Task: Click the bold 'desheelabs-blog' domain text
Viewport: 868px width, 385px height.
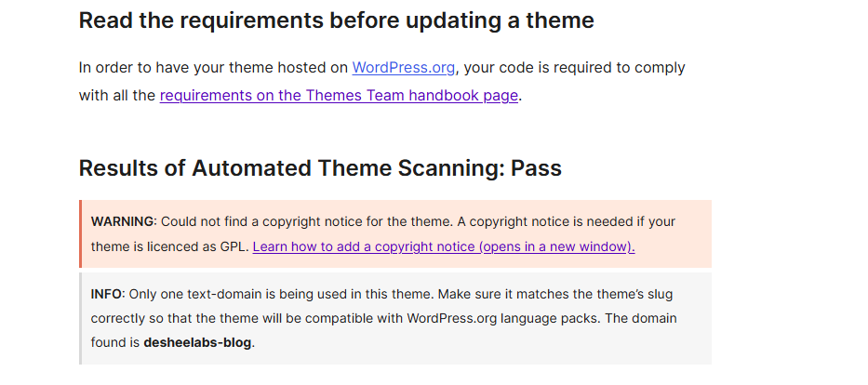Action: click(x=197, y=342)
